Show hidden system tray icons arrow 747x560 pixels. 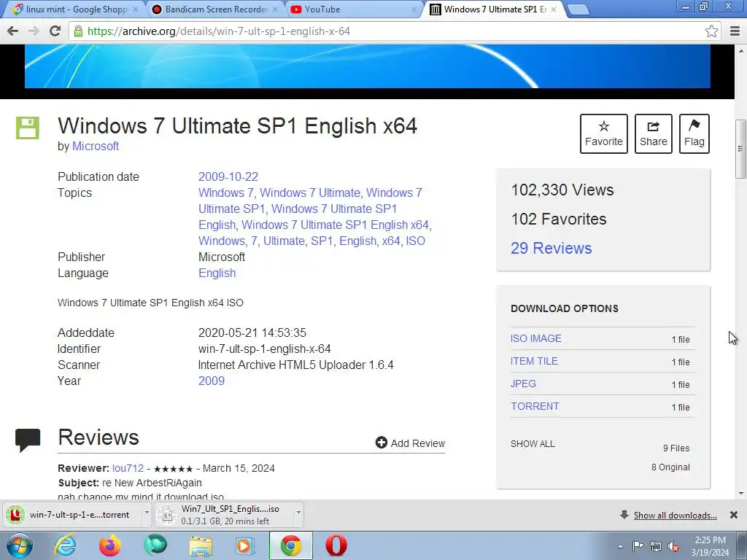coord(620,546)
